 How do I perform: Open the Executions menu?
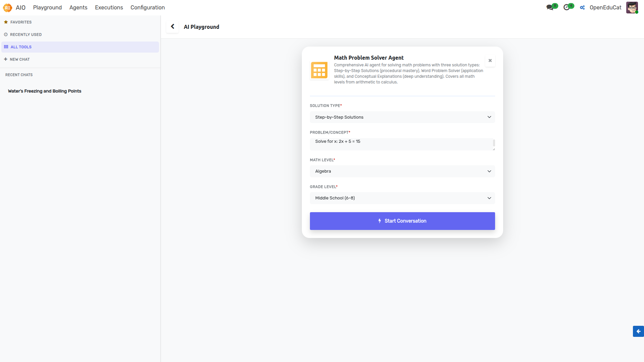109,7
